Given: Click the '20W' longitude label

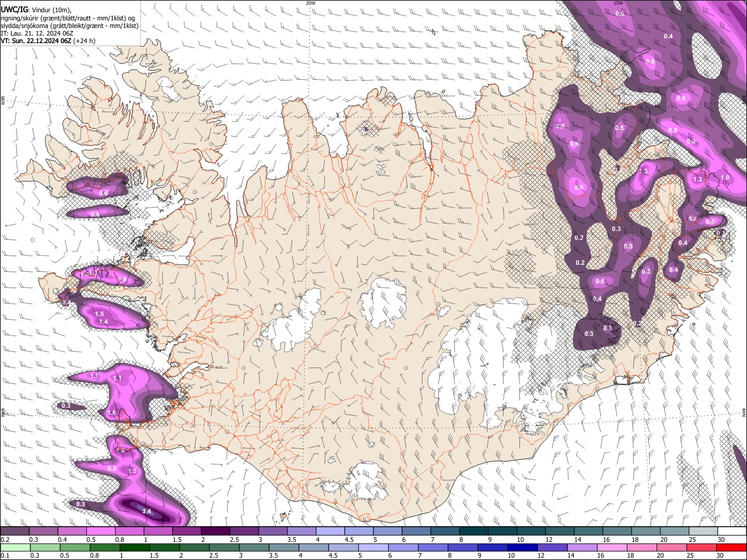Looking at the screenshot, I should click(310, 3).
